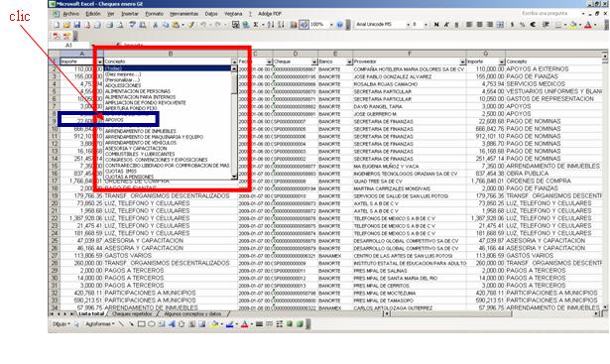Open the zoom 100% dropdown
The height and width of the screenshot is (364, 610).
point(331,25)
